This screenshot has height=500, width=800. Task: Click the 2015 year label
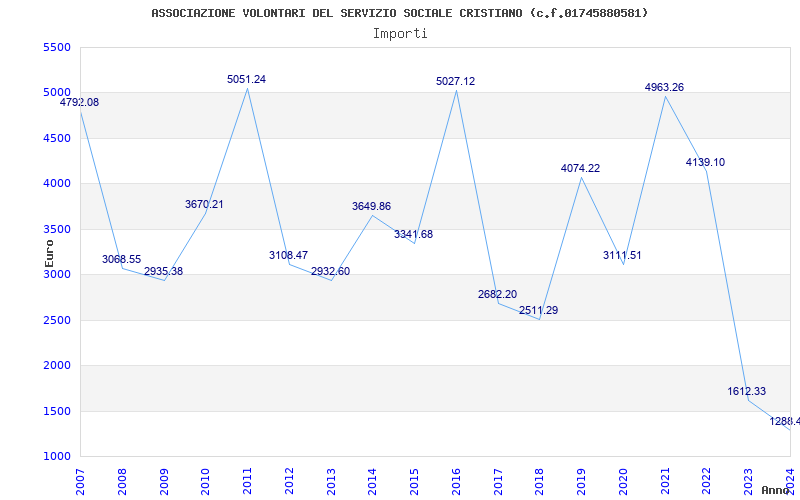click(414, 482)
